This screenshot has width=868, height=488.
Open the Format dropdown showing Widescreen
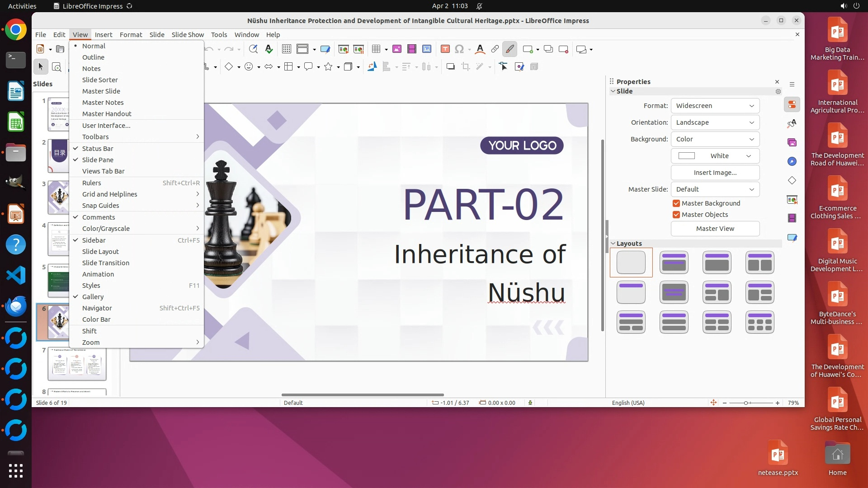715,106
